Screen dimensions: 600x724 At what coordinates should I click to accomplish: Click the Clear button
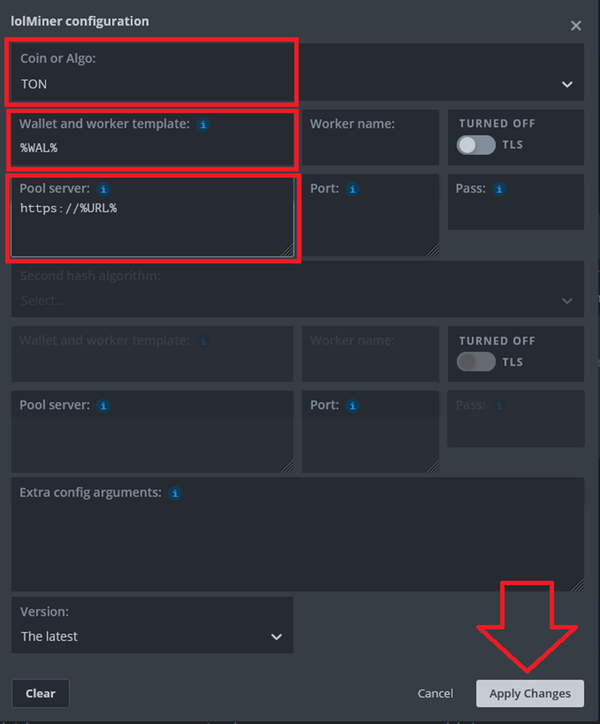(40, 693)
